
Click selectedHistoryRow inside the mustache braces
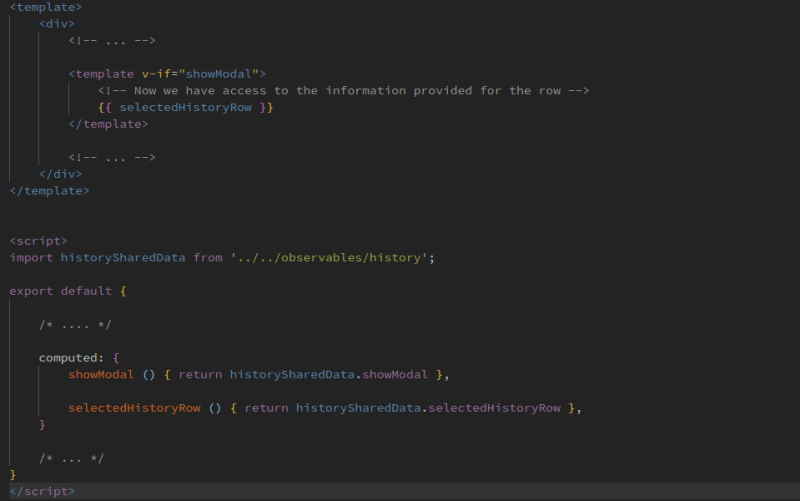tap(186, 108)
